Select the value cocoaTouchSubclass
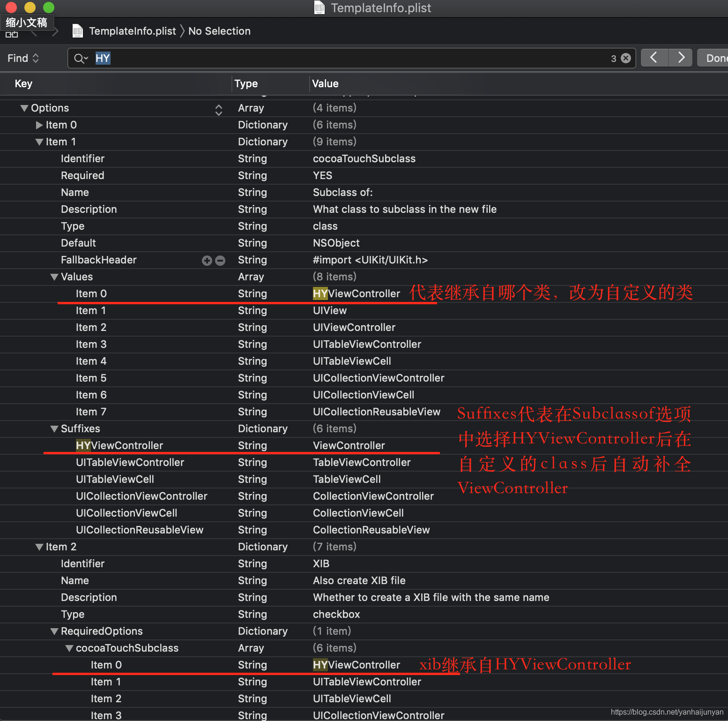 coord(364,159)
